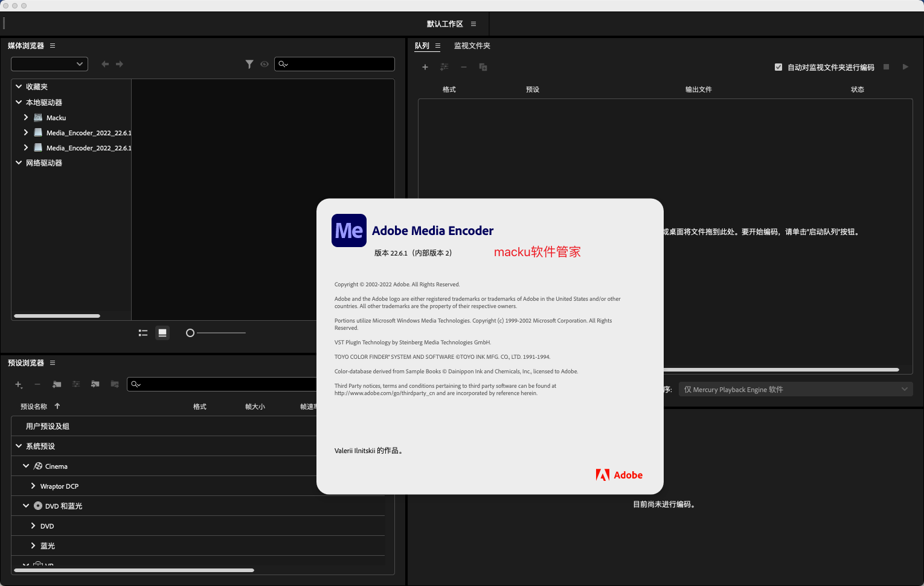This screenshot has width=924, height=586.
Task: Click the 格式 queue column header
Action: [449, 89]
